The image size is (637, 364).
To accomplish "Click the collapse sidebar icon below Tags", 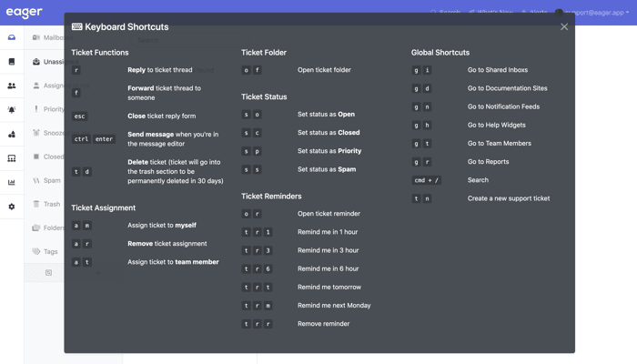I will (x=49, y=273).
